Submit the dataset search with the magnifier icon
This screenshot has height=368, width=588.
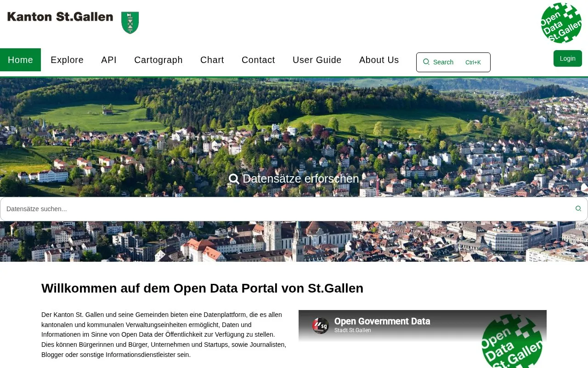[x=578, y=209]
